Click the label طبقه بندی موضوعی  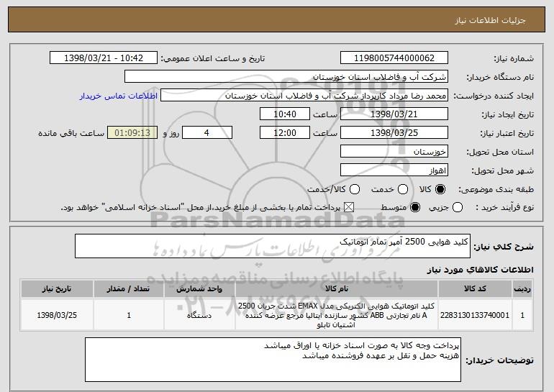pos(496,190)
